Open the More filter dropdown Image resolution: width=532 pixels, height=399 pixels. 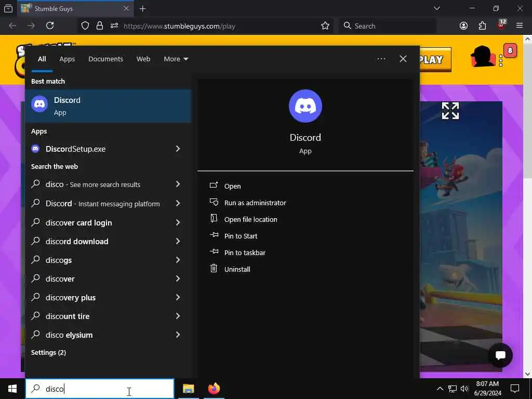click(176, 59)
